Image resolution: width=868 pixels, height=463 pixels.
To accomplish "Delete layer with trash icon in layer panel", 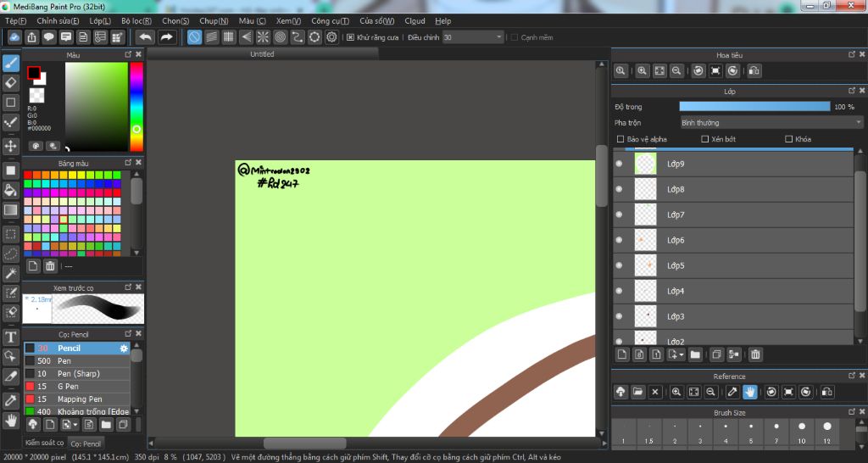I will point(755,354).
